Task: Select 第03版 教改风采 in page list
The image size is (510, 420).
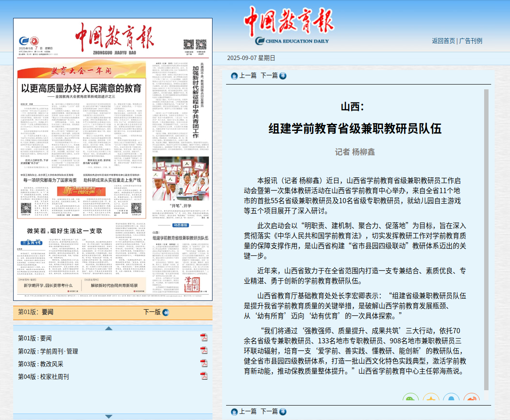Action: pyautogui.click(x=41, y=364)
